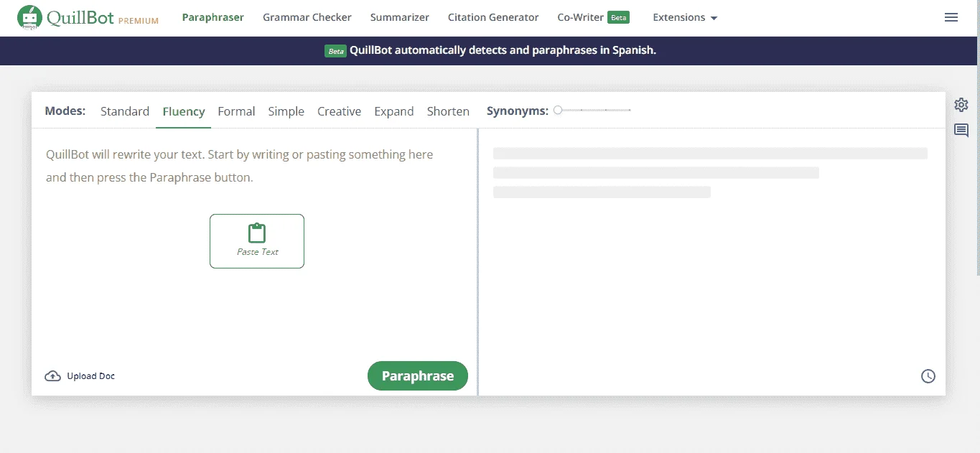Click the Upload Doc label
This screenshot has width=980, height=453.
coord(90,376)
